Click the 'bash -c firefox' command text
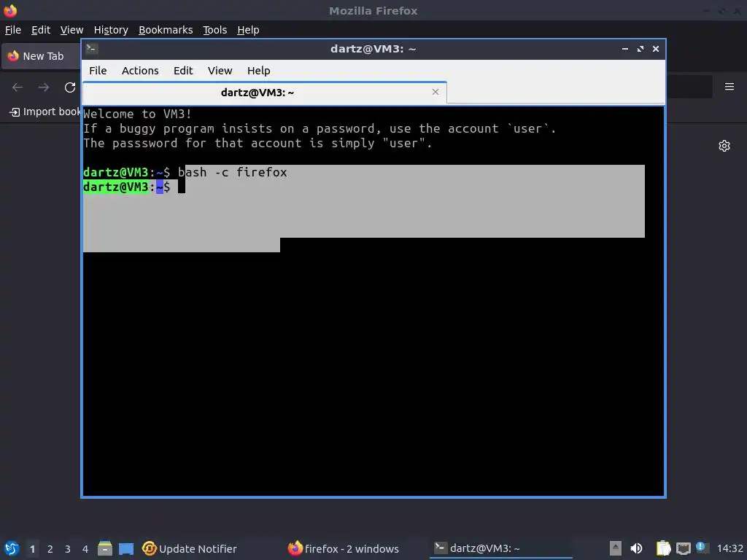 pos(233,172)
